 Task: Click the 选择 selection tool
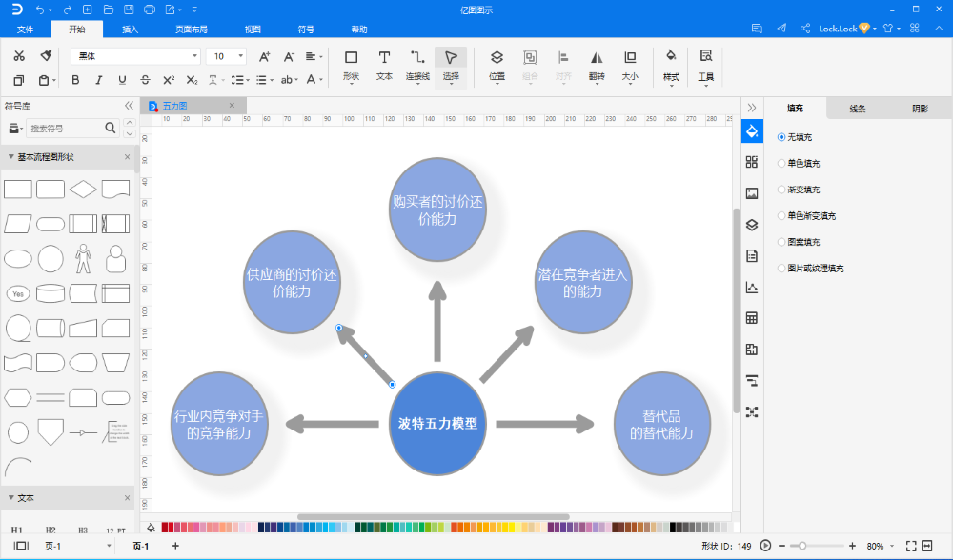point(451,66)
